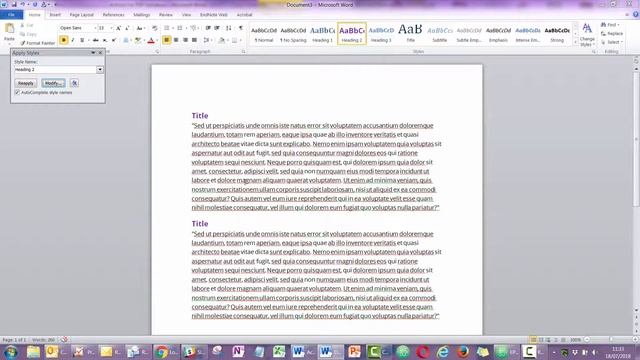Click the Grow Font icon
640x360 pixels.
click(x=118, y=28)
